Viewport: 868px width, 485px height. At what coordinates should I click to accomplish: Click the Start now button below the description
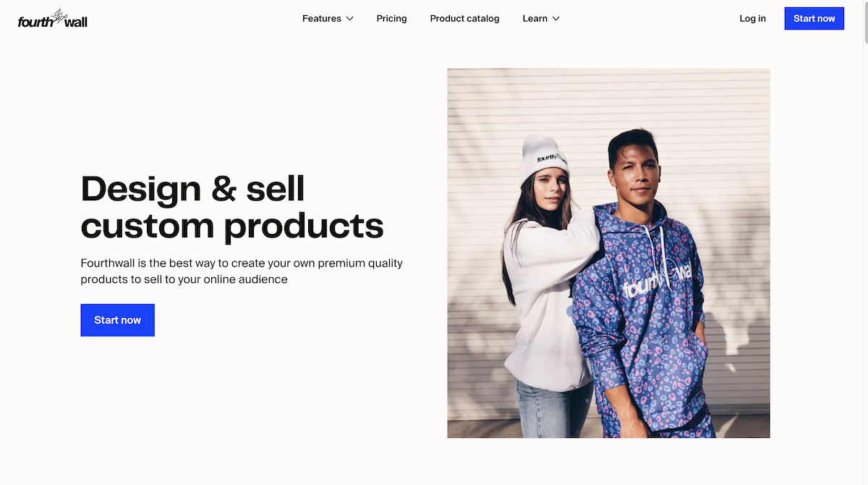(117, 320)
